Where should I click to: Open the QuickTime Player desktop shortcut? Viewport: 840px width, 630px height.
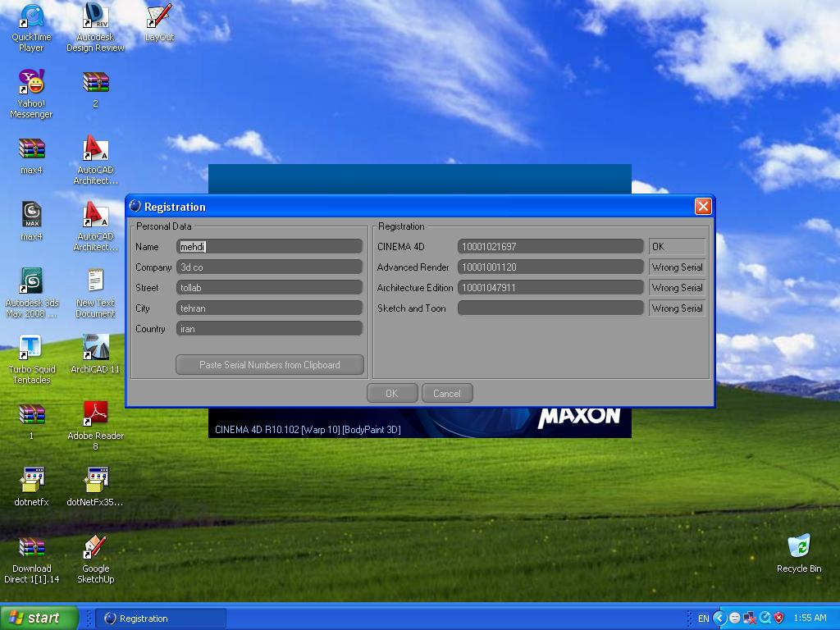tap(32, 28)
